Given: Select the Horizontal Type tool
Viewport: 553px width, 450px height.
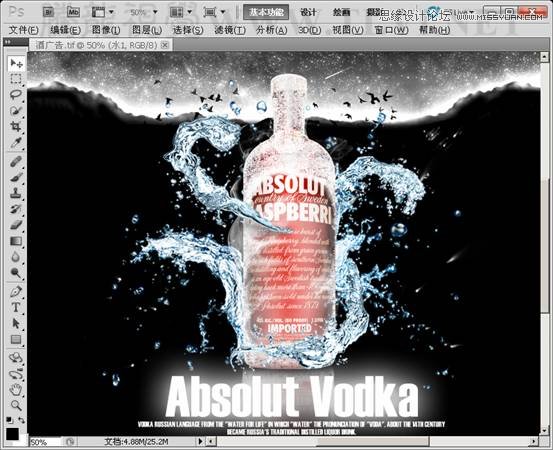Looking at the screenshot, I should 16,307.
